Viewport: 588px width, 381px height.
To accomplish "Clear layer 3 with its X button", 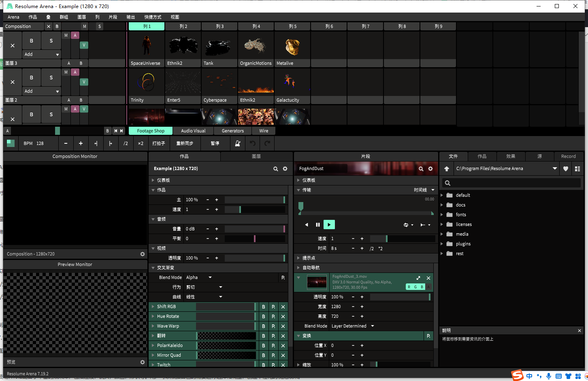I will (13, 46).
